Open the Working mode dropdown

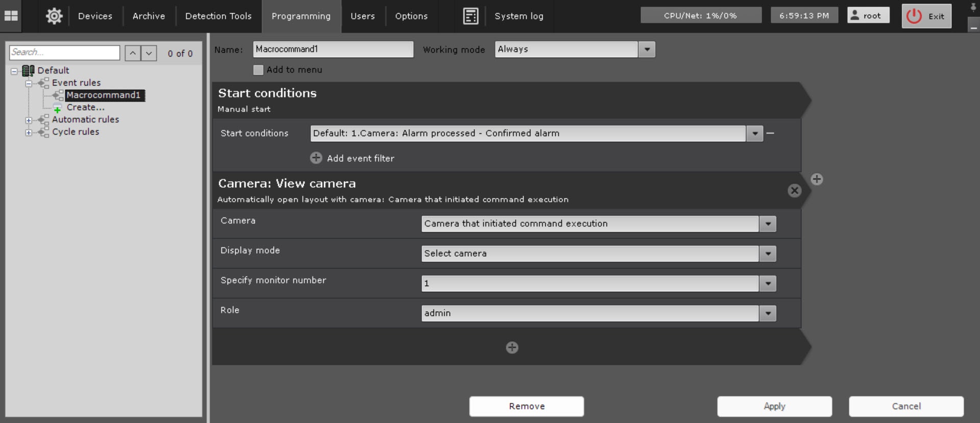647,49
